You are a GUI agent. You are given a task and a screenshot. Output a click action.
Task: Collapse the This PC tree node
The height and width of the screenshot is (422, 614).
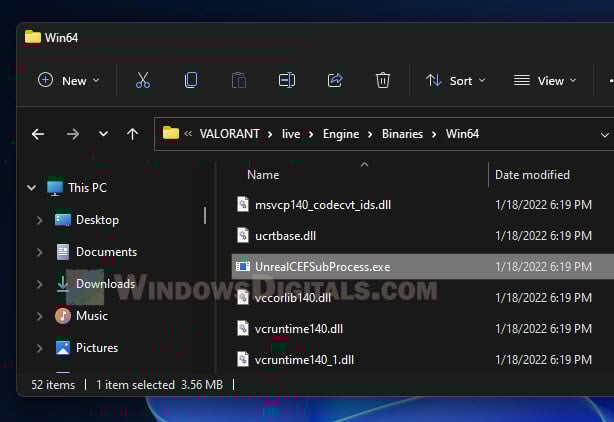[32, 188]
